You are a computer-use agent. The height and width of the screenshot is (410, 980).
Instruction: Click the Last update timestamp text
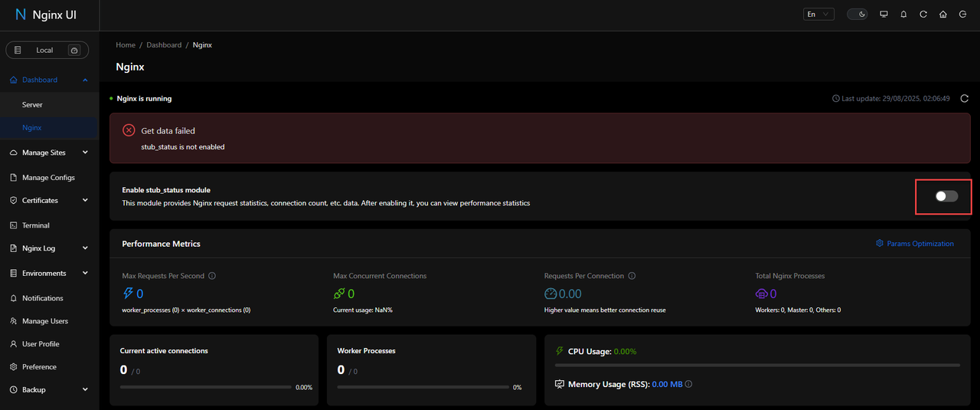(896, 99)
